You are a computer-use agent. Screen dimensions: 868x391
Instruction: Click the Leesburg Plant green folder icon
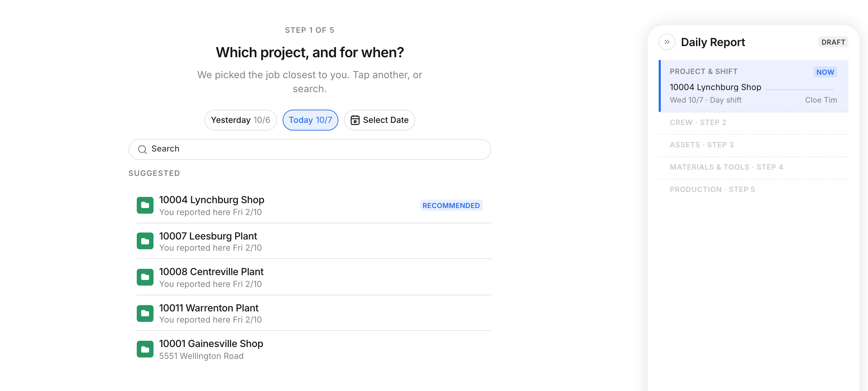tap(145, 241)
